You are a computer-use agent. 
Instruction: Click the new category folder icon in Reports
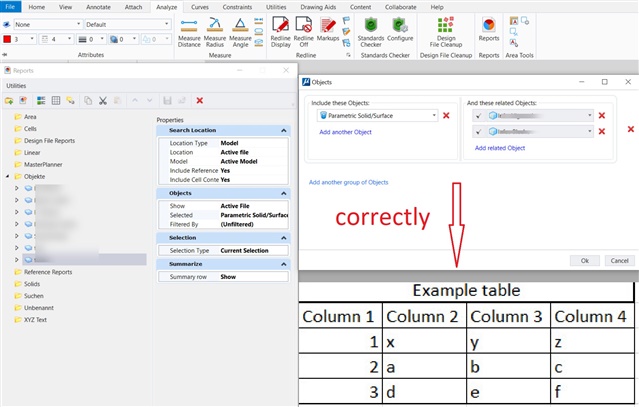click(9, 101)
